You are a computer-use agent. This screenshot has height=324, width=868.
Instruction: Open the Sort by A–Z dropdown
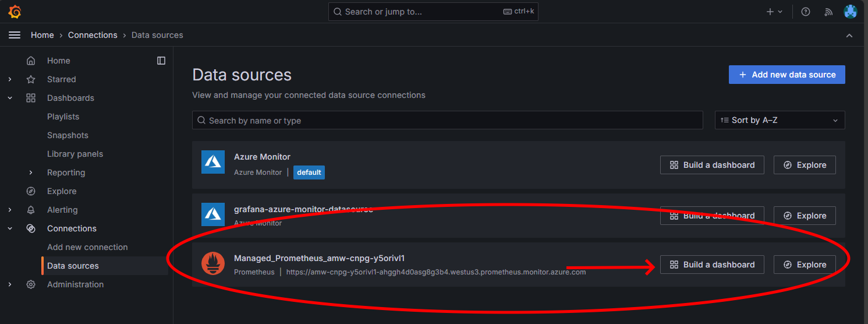[780, 120]
